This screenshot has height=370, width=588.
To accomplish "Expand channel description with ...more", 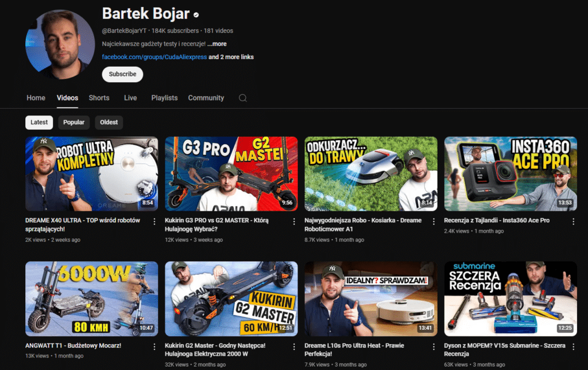I will click(217, 44).
